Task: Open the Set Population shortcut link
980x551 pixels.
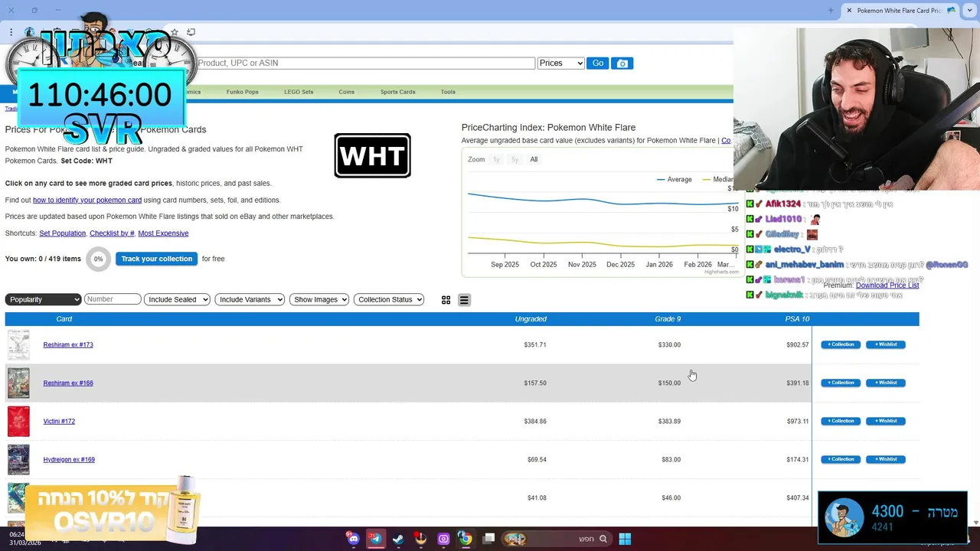Action: click(x=62, y=233)
